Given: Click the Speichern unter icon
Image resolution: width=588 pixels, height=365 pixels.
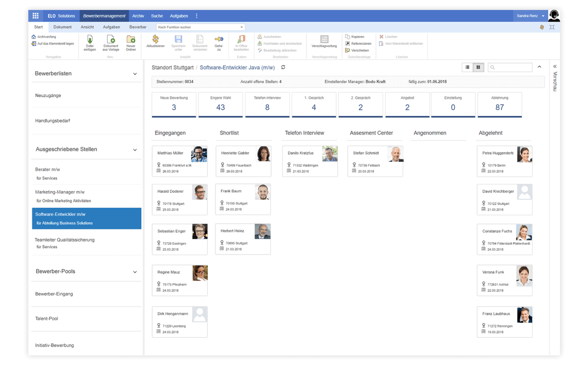Looking at the screenshot, I should coord(178,39).
